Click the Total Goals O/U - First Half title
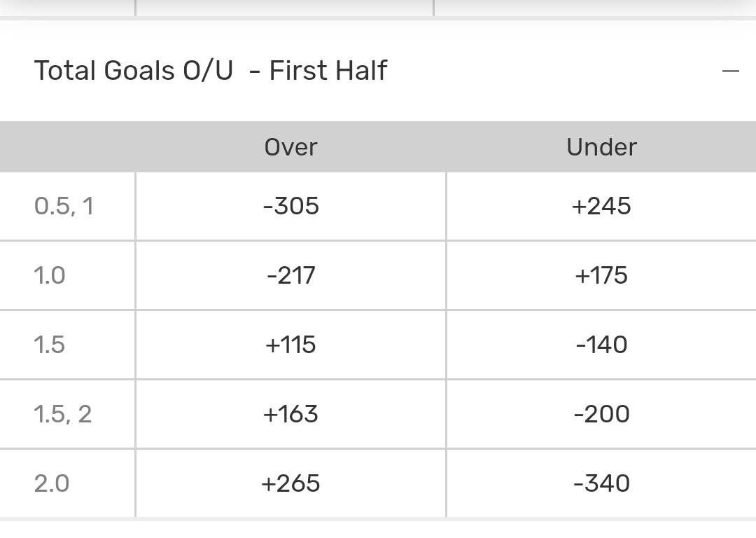The height and width of the screenshot is (538, 756). [x=210, y=71]
